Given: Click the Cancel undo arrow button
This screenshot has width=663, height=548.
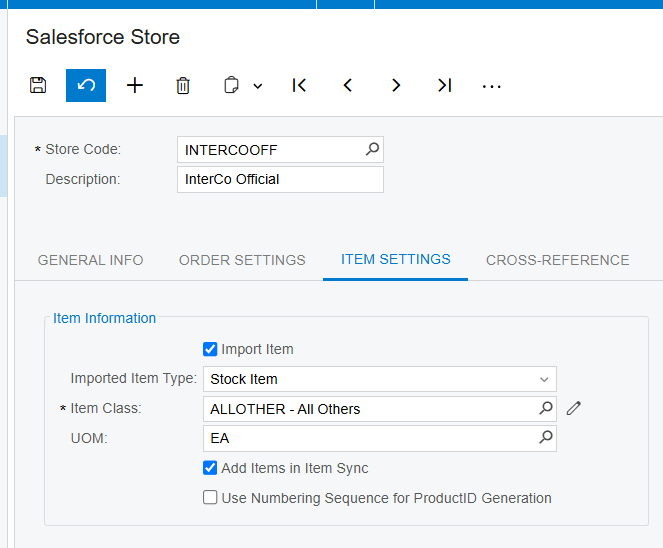Looking at the screenshot, I should coord(86,85).
